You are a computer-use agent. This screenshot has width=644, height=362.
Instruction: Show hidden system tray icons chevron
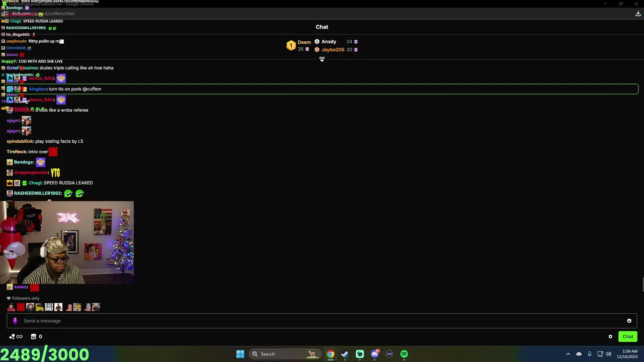(x=568, y=354)
